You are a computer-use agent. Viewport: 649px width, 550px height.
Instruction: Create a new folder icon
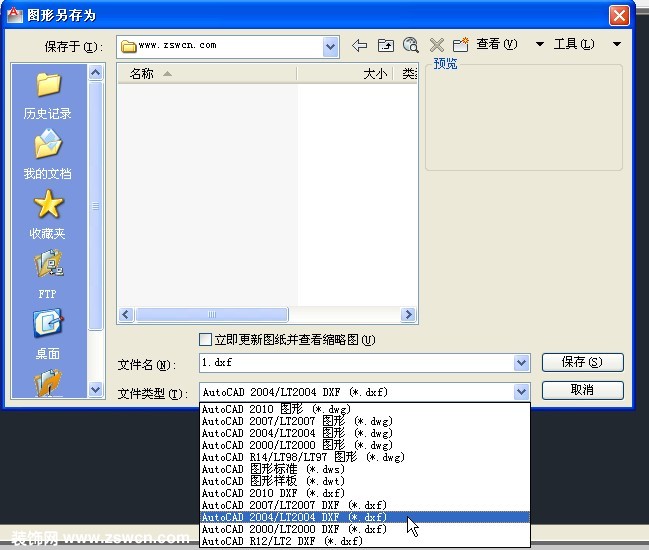point(460,45)
